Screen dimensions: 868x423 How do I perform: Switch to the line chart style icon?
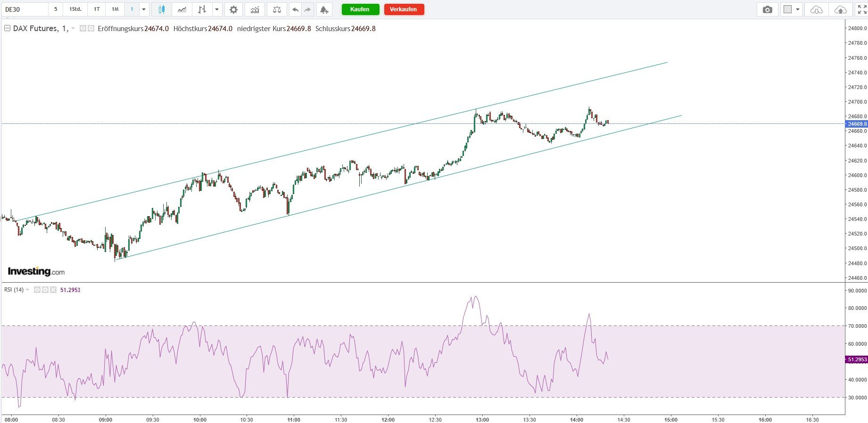click(x=182, y=9)
